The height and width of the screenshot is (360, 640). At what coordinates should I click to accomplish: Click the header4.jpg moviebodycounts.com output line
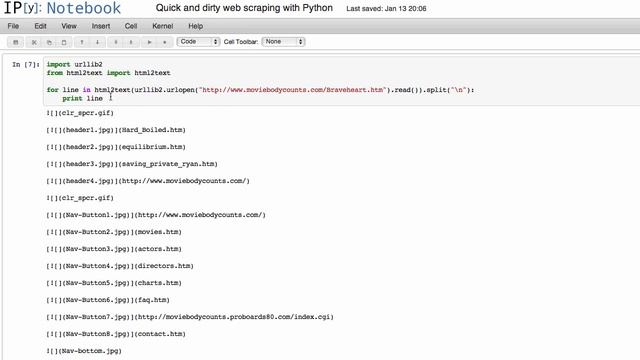[148, 181]
